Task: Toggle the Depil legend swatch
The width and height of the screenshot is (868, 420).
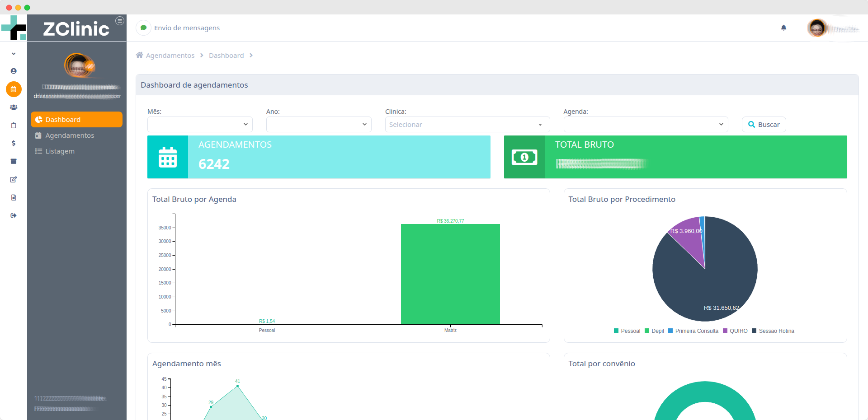Action: (x=647, y=331)
